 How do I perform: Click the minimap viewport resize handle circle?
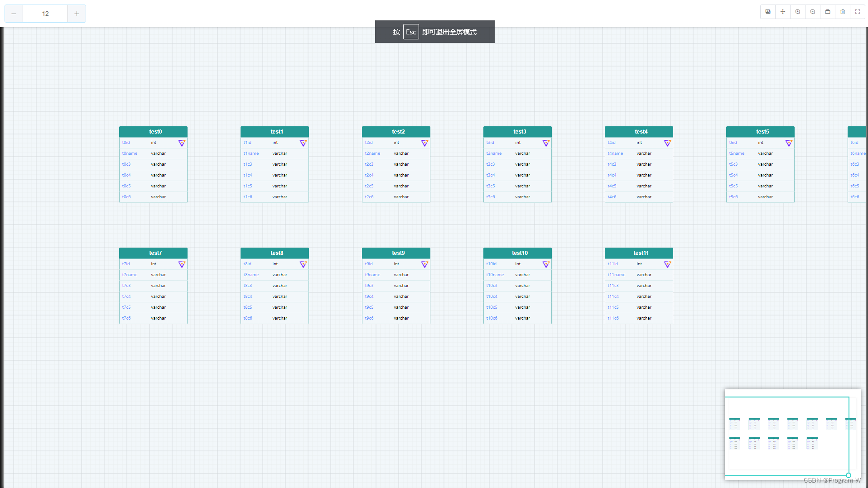click(849, 475)
